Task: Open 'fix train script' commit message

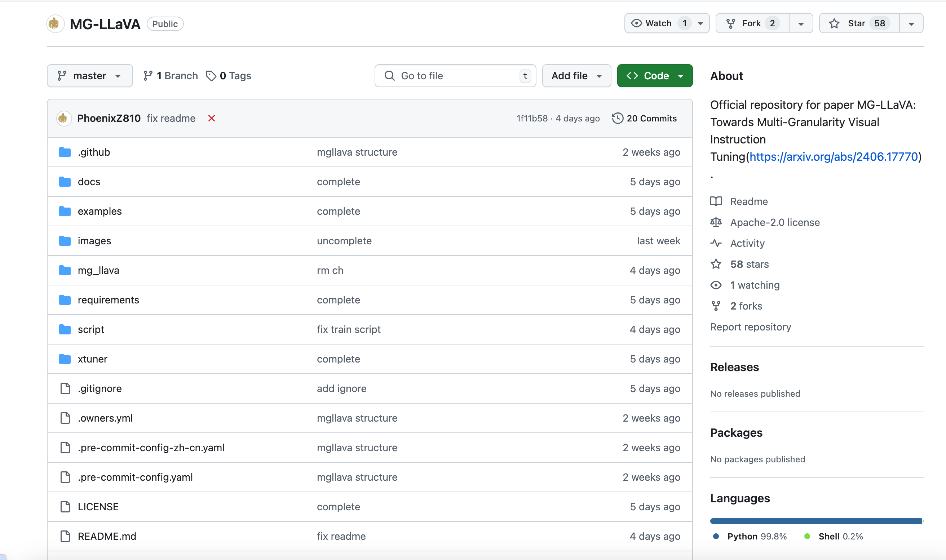Action: pyautogui.click(x=348, y=329)
